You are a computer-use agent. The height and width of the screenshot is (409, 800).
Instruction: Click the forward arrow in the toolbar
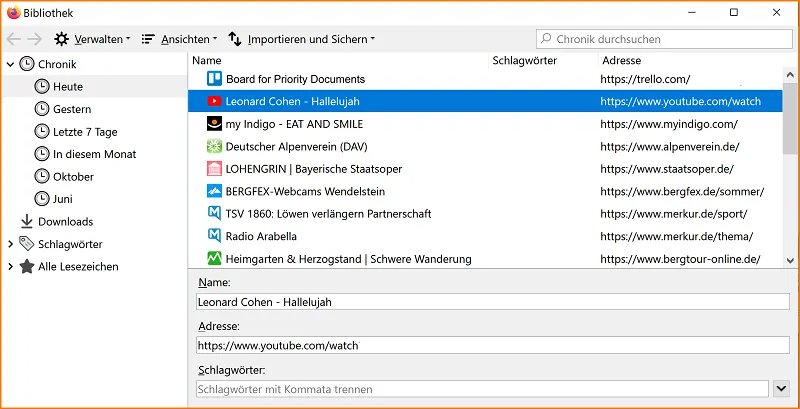click(35, 39)
